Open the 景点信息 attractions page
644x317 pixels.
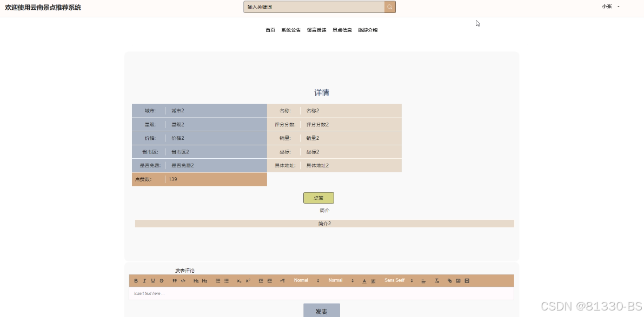point(342,30)
